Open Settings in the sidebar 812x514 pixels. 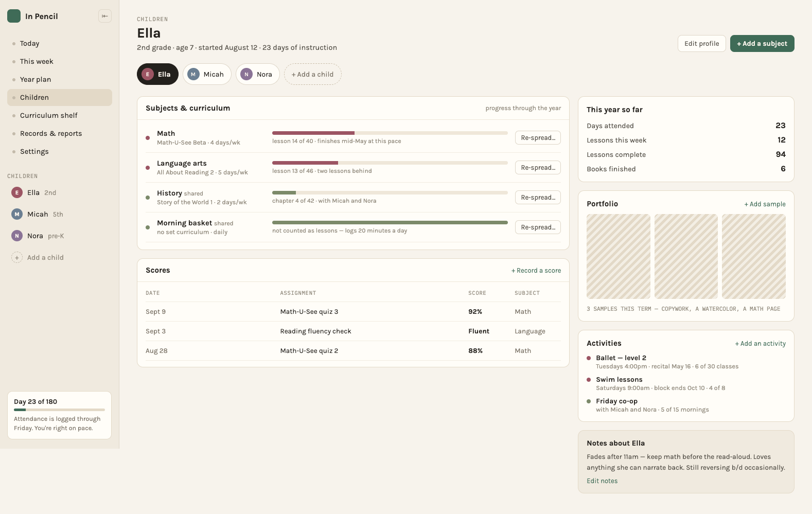[60, 151]
